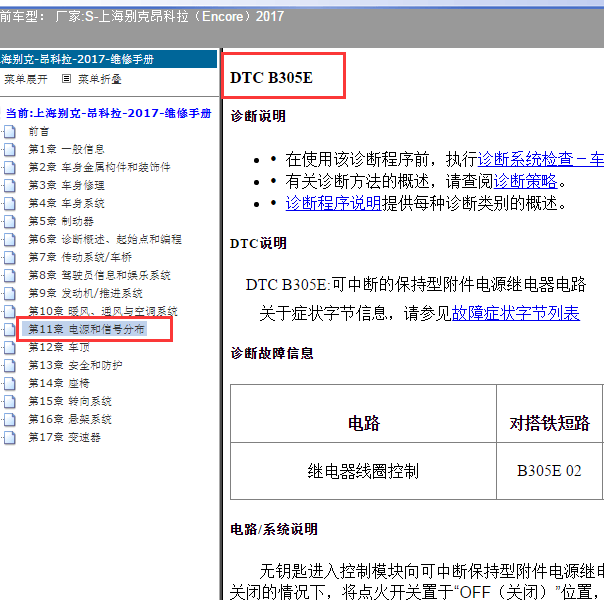Click the 电路/系统说明 heading
Image resolution: width=604 pixels, height=600 pixels.
click(274, 529)
